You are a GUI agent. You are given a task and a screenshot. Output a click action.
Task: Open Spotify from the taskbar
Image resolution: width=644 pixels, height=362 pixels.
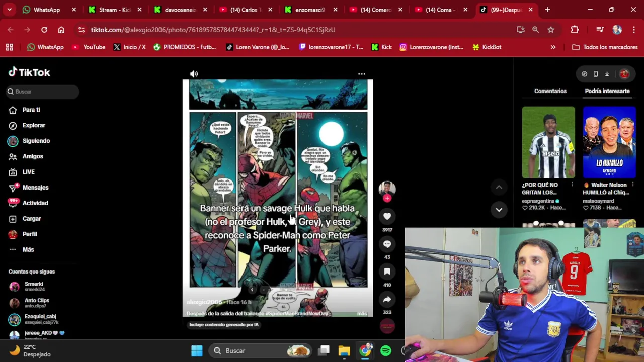(x=386, y=351)
